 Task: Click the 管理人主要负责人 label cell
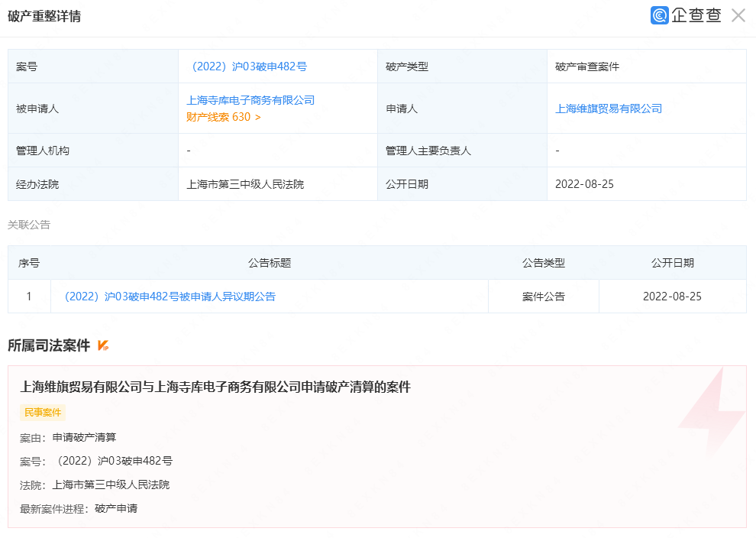click(462, 151)
